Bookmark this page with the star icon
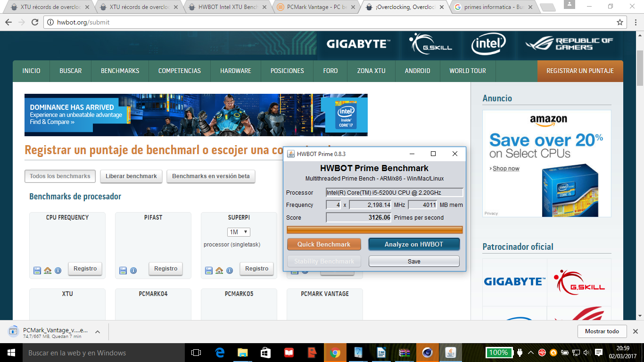This screenshot has height=362, width=644. (620, 22)
